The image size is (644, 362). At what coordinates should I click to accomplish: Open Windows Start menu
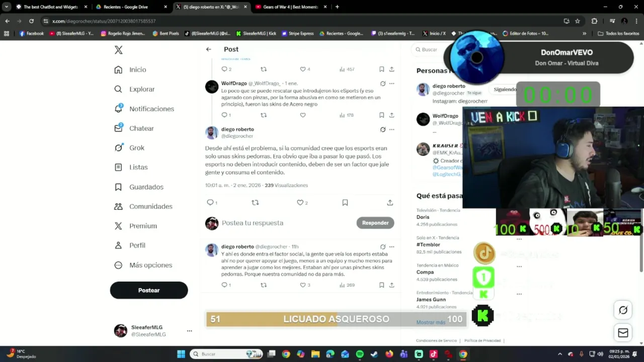(181, 354)
